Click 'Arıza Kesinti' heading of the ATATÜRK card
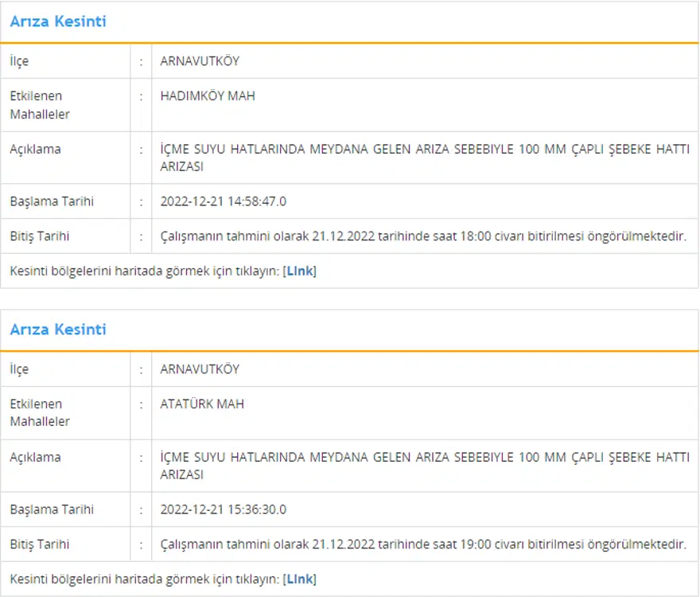This screenshot has height=597, width=700. point(58,330)
